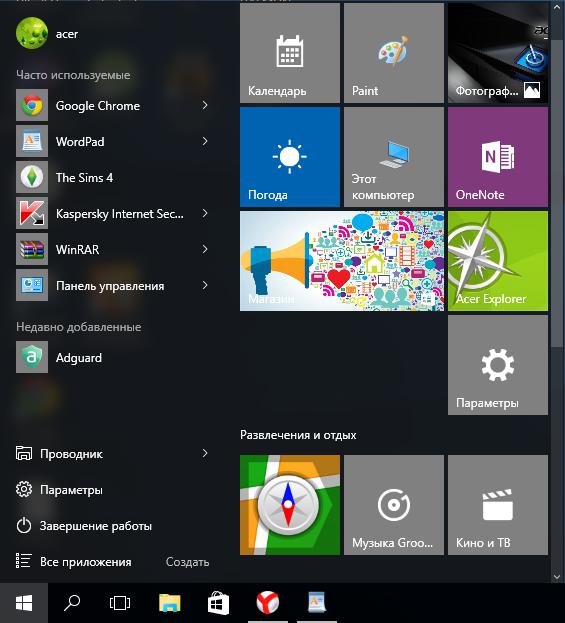Click the Windows Start button

pos(24,603)
